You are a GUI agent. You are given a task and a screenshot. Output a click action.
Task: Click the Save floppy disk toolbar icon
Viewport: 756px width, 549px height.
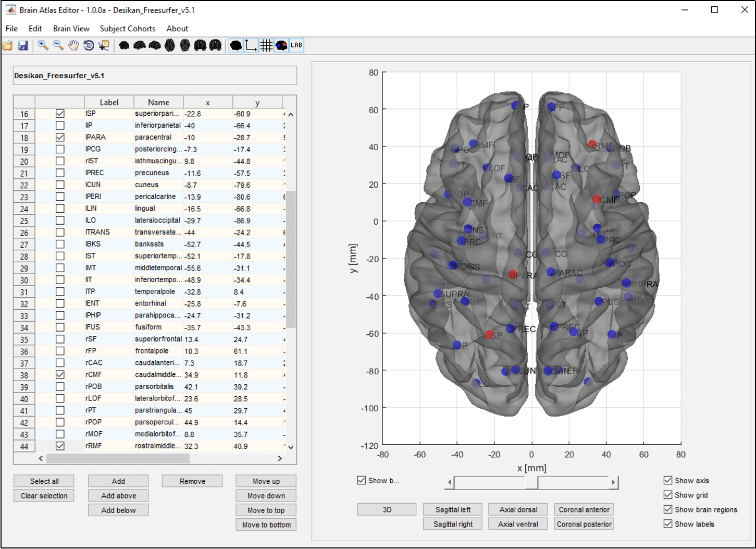pyautogui.click(x=23, y=46)
